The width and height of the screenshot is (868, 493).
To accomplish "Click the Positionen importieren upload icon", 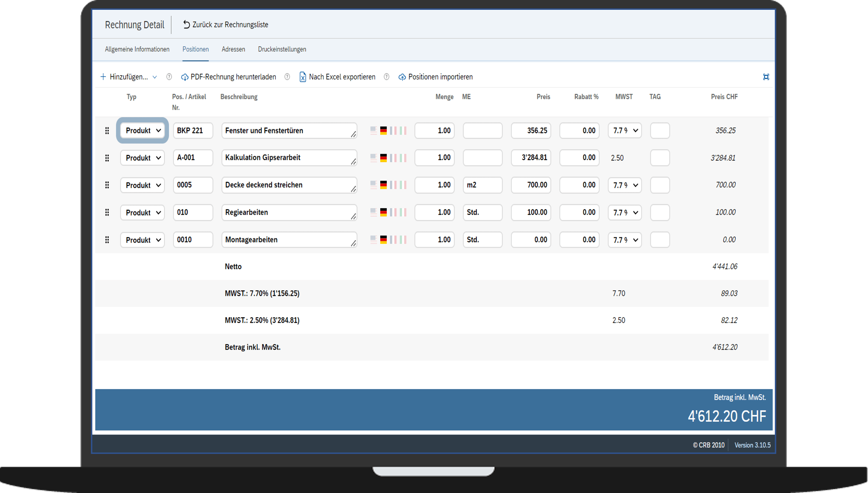I will tap(402, 77).
